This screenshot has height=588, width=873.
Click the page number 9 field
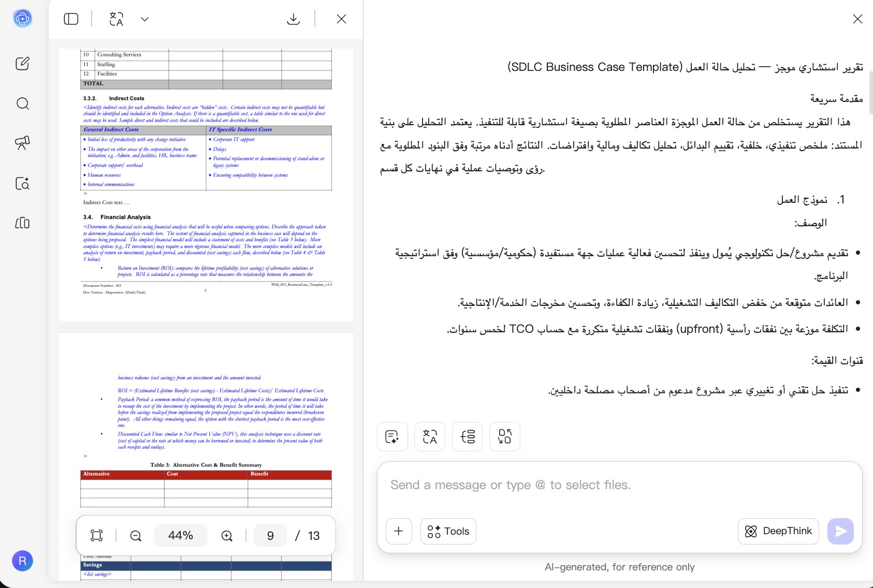point(270,536)
